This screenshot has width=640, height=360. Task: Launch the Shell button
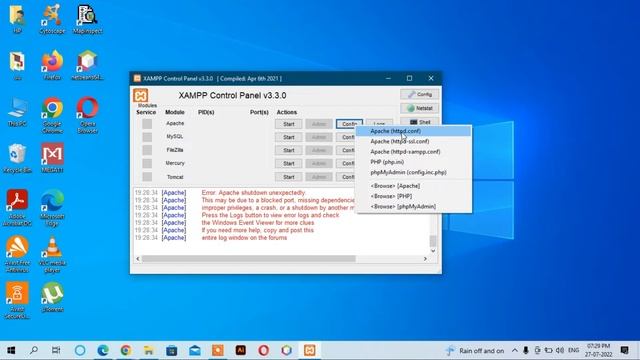(420, 122)
